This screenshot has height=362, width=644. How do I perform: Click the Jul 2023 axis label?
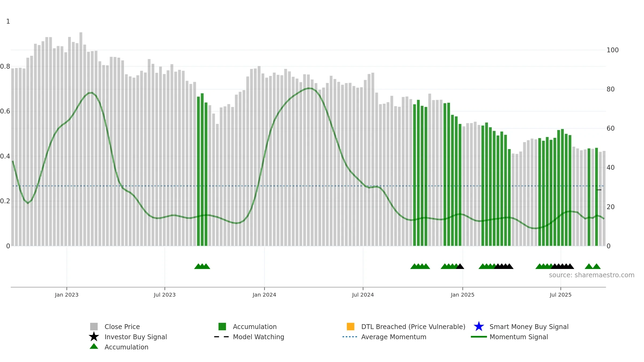164,295
